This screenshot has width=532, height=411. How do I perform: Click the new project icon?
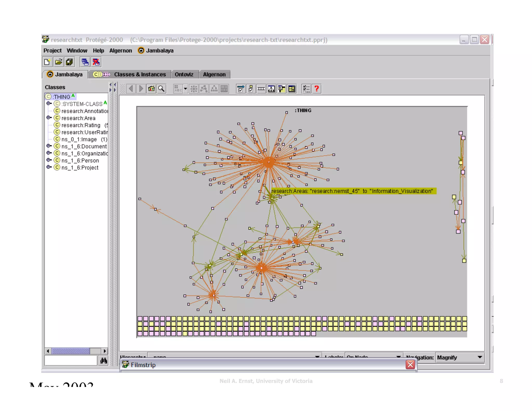[47, 62]
